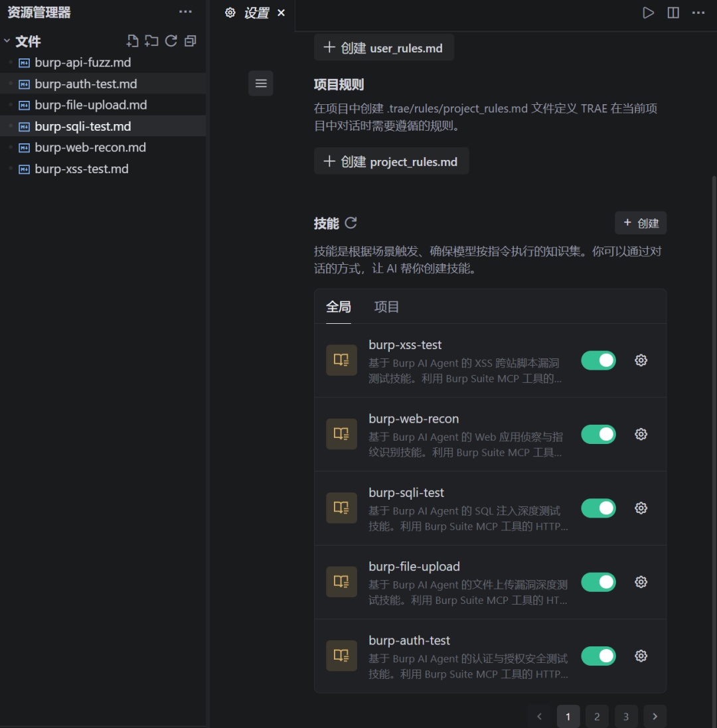Disable the burp-web-recon skill toggle

(x=598, y=434)
